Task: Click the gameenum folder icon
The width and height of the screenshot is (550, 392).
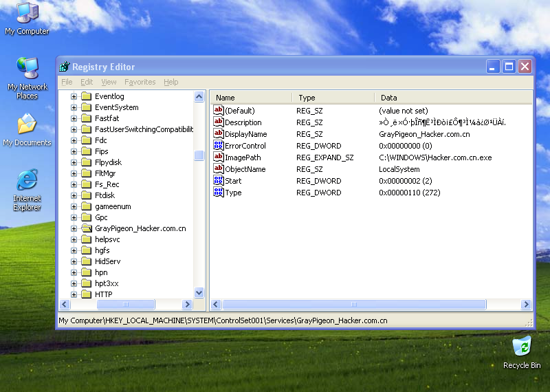Action: pos(87,206)
